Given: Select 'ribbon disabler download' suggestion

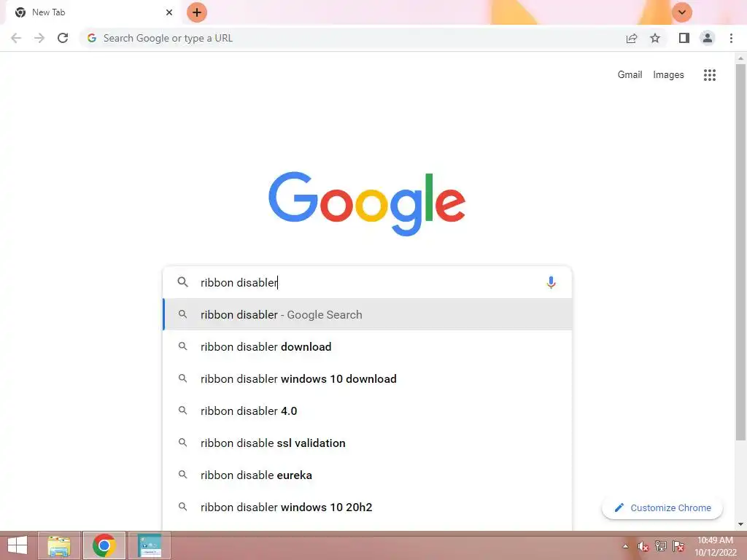Looking at the screenshot, I should (368, 346).
